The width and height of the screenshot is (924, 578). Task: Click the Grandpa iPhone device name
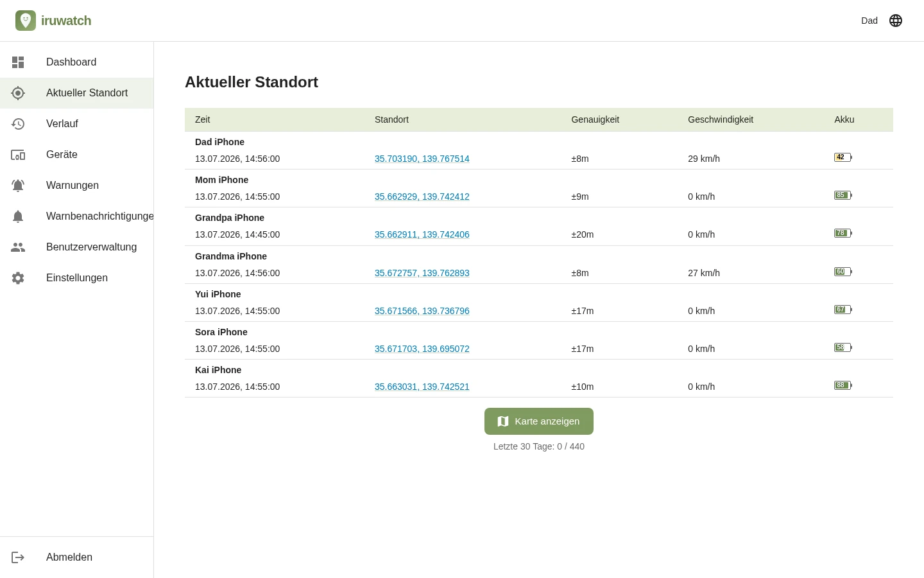[x=230, y=218]
